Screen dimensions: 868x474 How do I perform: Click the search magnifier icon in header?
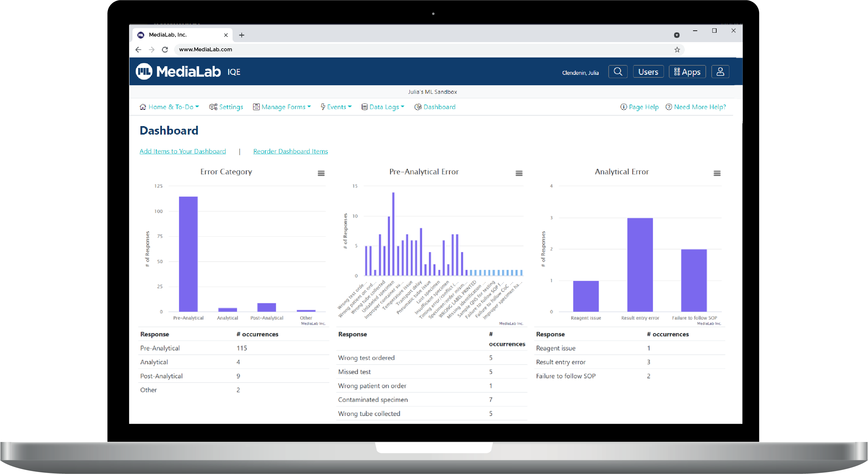coord(618,72)
